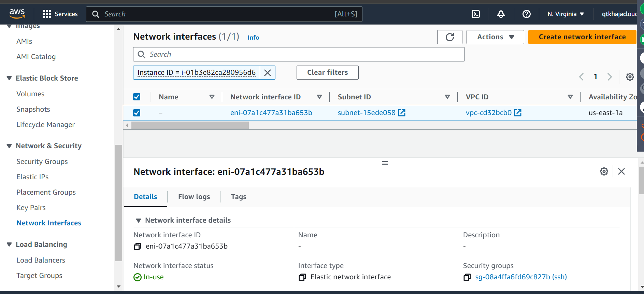This screenshot has height=294, width=644.
Task: Remove the Instance ID filter chip
Action: click(268, 73)
